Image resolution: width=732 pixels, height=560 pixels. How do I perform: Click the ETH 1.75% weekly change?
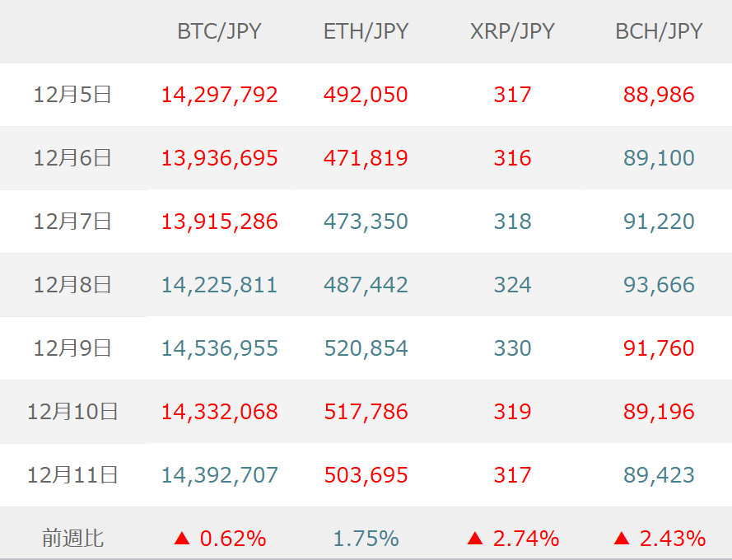pyautogui.click(x=366, y=539)
